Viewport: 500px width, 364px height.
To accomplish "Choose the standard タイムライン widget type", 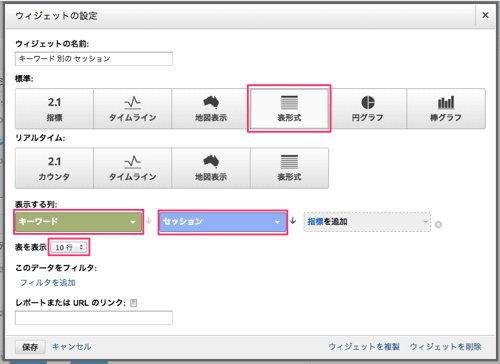I will pos(133,109).
